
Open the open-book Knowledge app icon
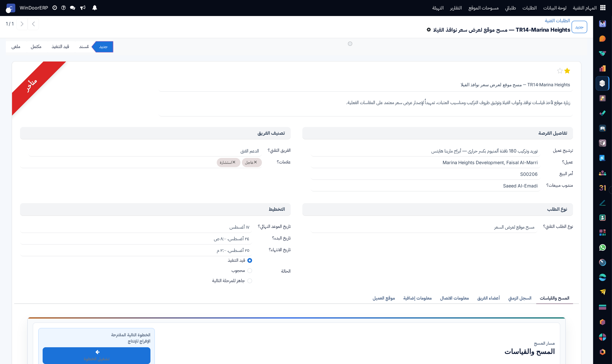pos(602,128)
